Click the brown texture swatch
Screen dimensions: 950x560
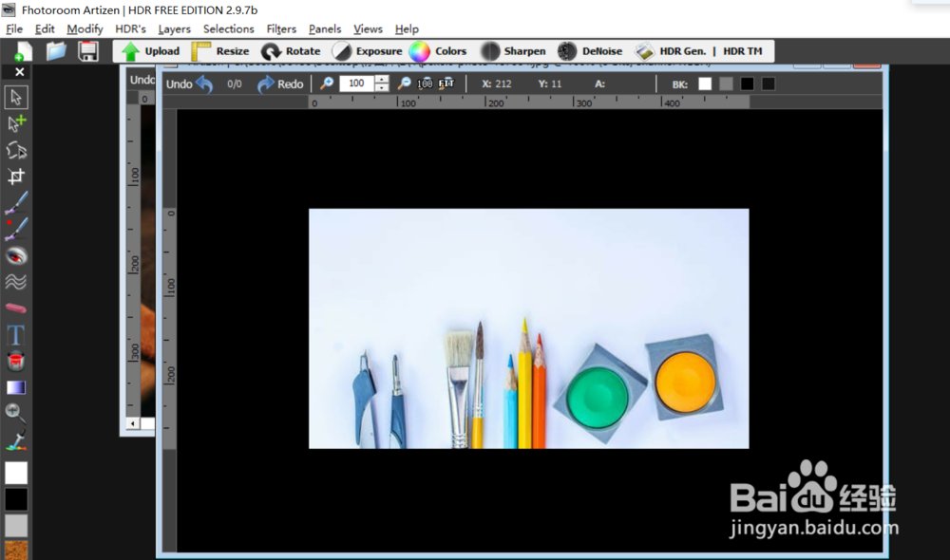(16, 551)
